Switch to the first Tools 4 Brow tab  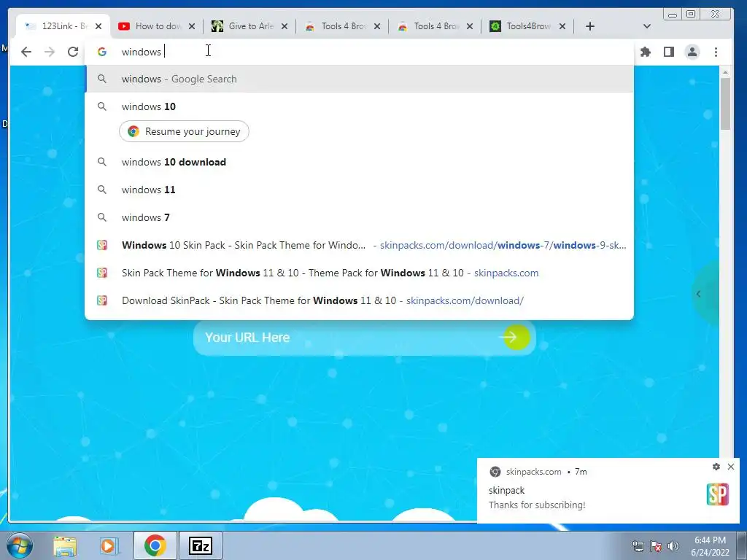(x=343, y=26)
